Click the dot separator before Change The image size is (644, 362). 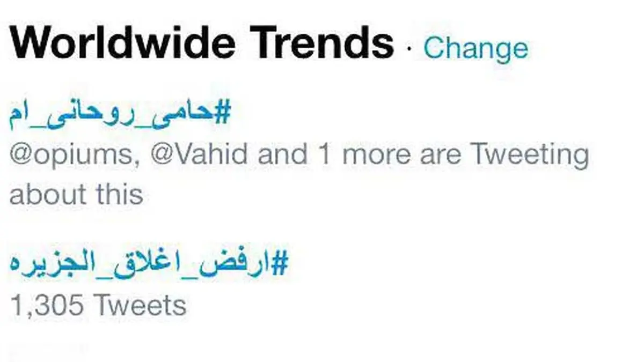409,49
